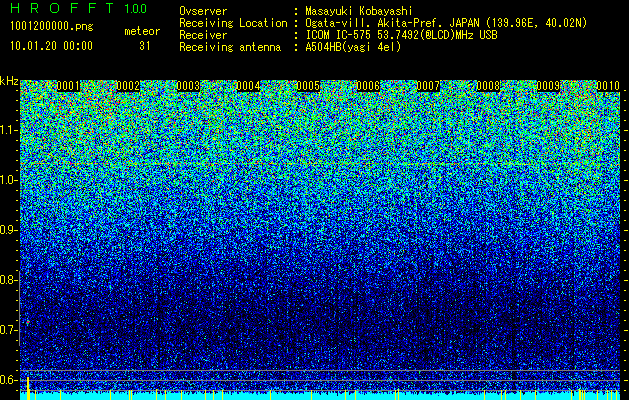Click the 1.0 frequency axis label
Screen dimensions: 629x400
8,180
